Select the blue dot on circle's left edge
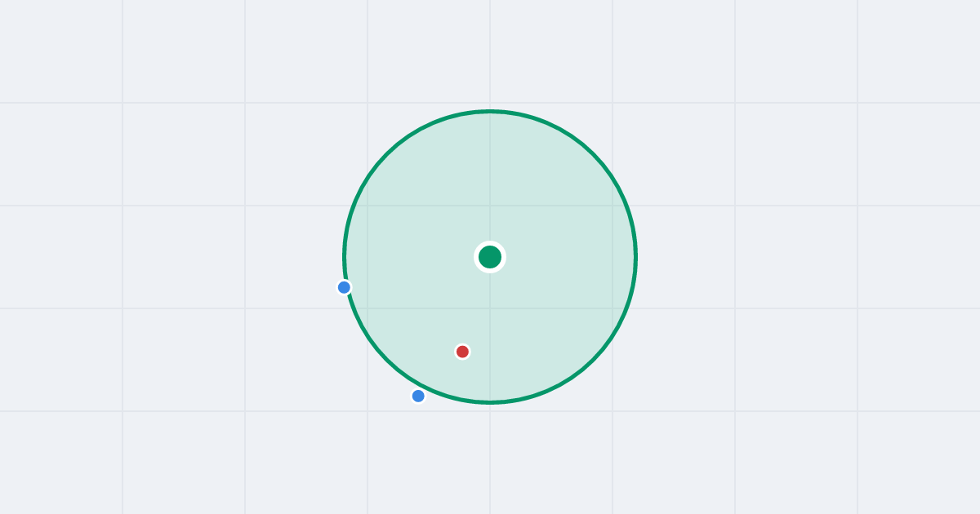This screenshot has height=514, width=980. (x=344, y=287)
